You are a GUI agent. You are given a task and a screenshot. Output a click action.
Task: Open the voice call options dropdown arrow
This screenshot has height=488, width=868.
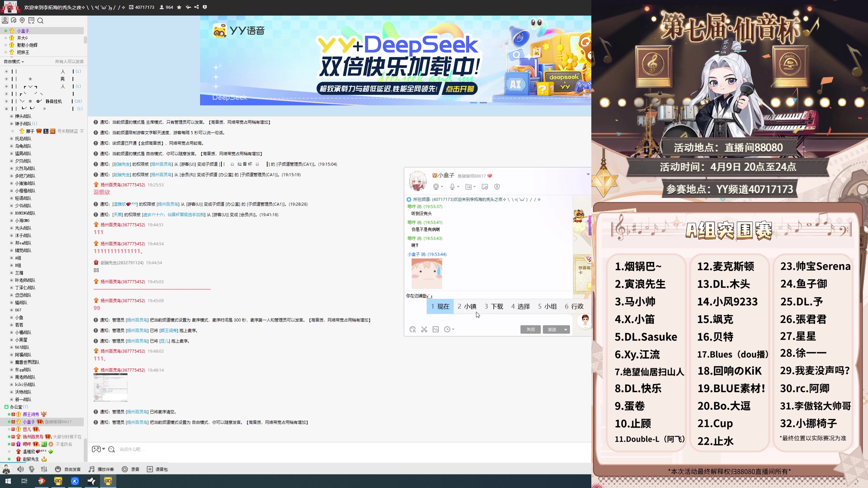point(458,187)
